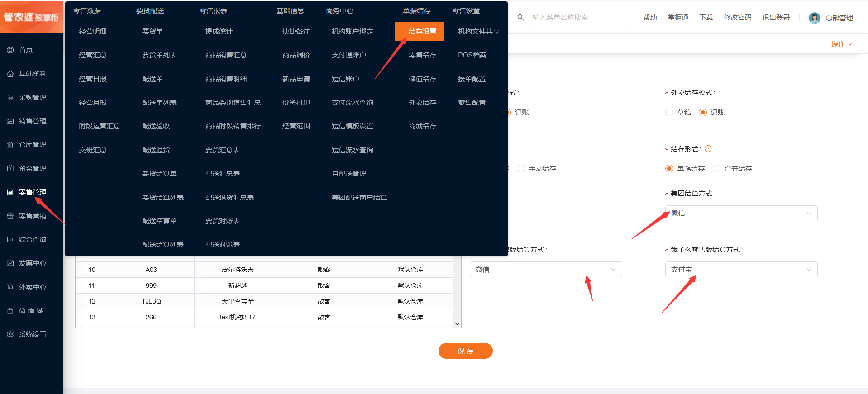868x394 pixels.
Task: Open POS档案 menu item
Action: tap(472, 55)
